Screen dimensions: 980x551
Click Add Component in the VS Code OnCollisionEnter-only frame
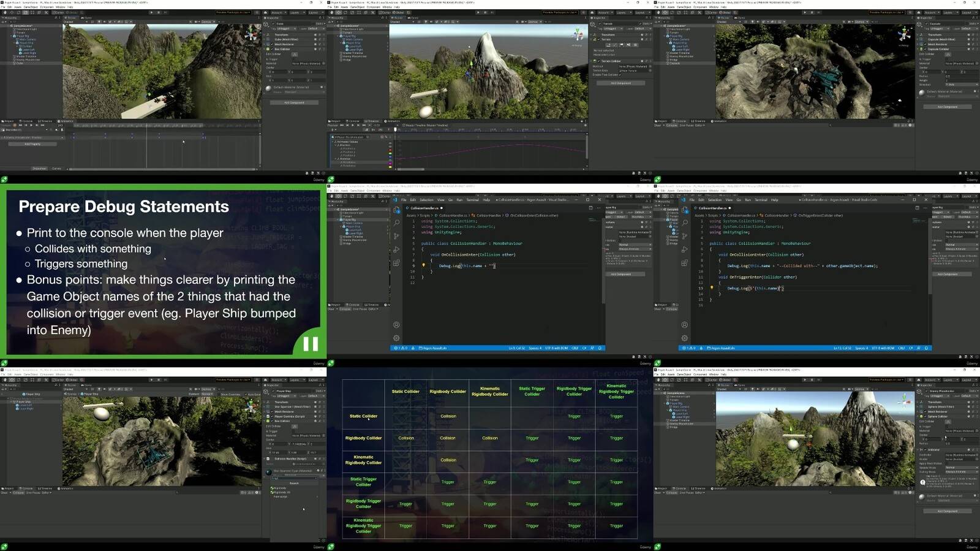pos(620,274)
